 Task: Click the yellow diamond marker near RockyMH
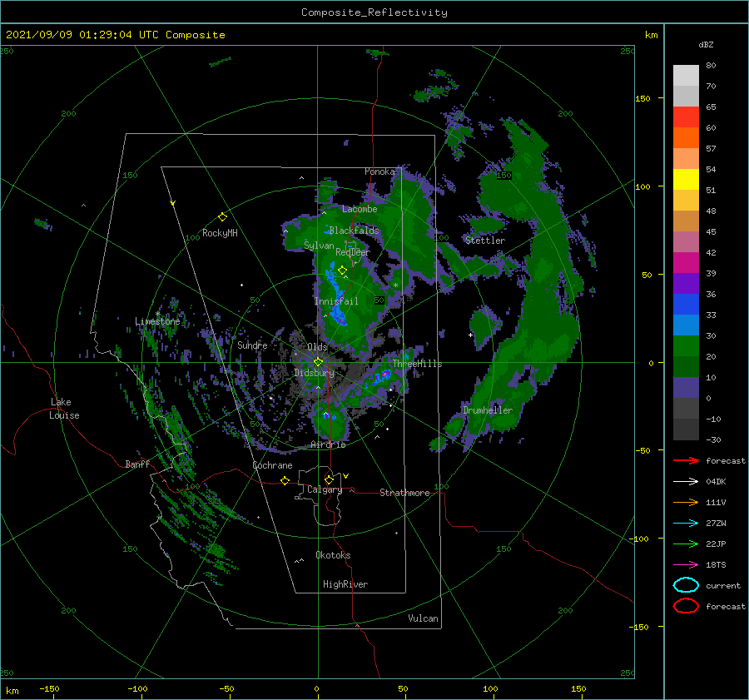[x=222, y=217]
